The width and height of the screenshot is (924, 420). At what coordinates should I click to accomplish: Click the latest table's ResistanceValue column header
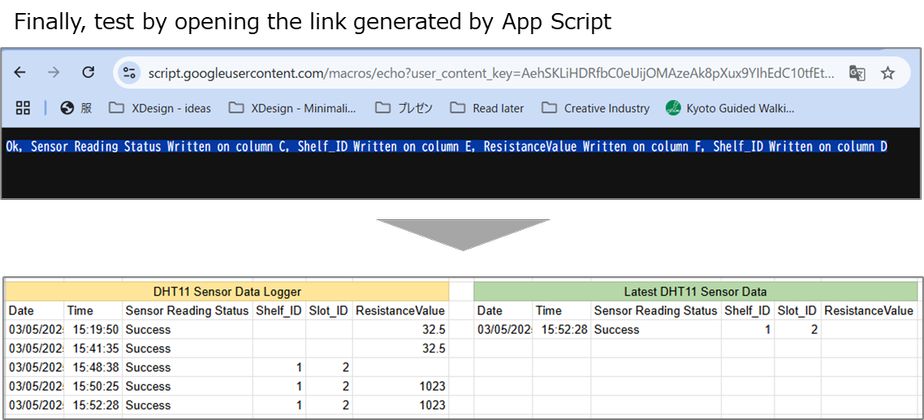tap(869, 310)
